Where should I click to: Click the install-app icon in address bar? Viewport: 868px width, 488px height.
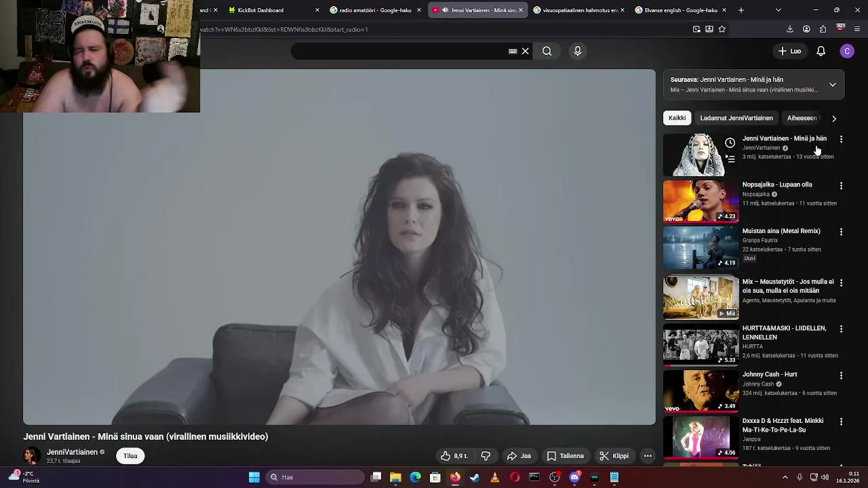709,29
